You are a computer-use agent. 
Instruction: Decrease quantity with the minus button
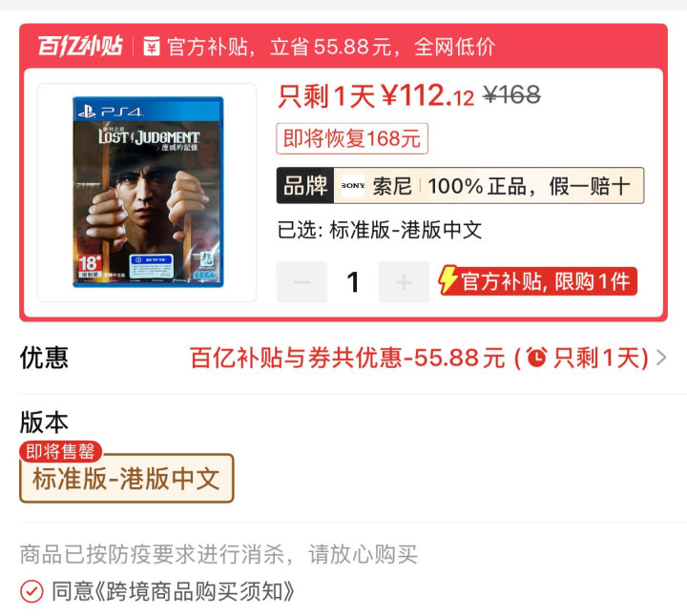(302, 282)
